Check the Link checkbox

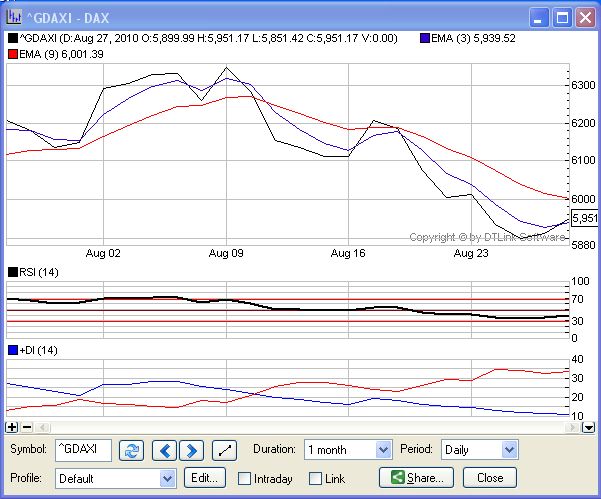point(315,478)
